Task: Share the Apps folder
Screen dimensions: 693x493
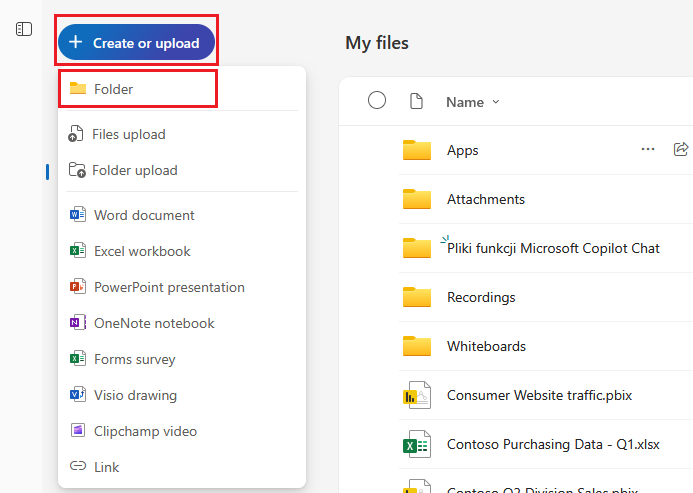Action: pos(681,149)
